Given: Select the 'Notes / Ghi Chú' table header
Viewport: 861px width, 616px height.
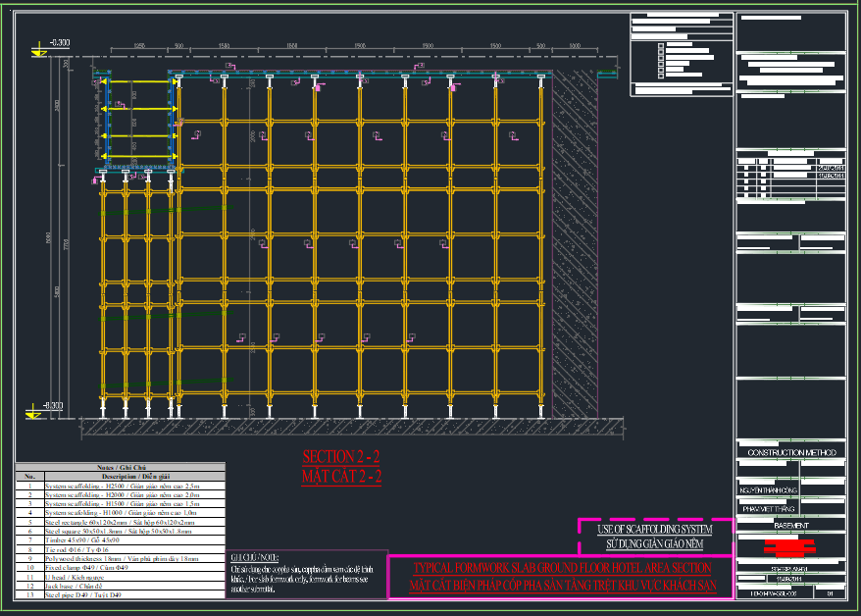Looking at the screenshot, I should (x=120, y=468).
